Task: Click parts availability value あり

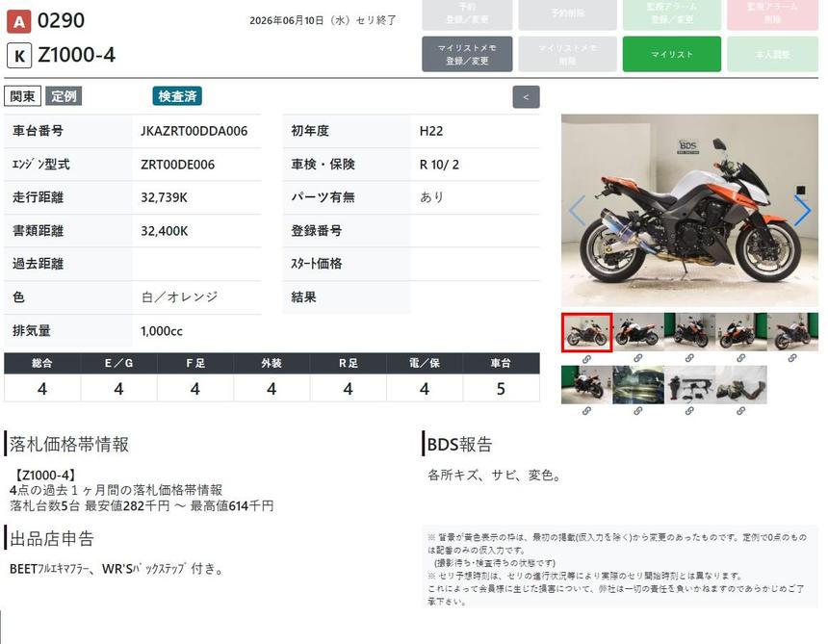Action: (431, 197)
